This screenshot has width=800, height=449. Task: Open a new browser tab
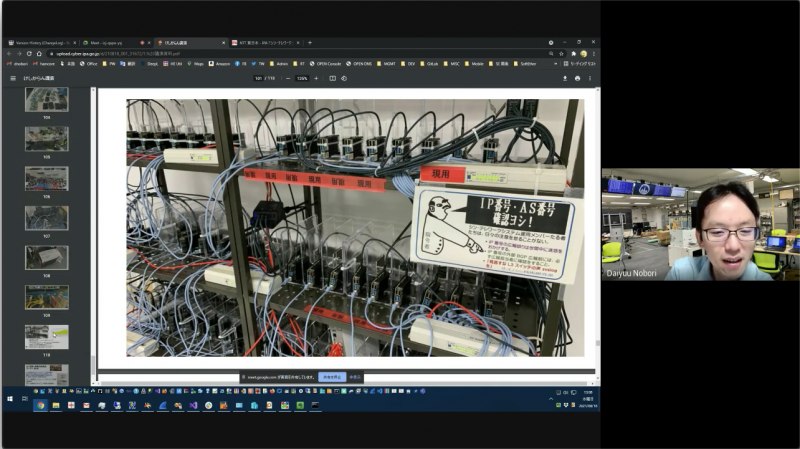(x=310, y=43)
